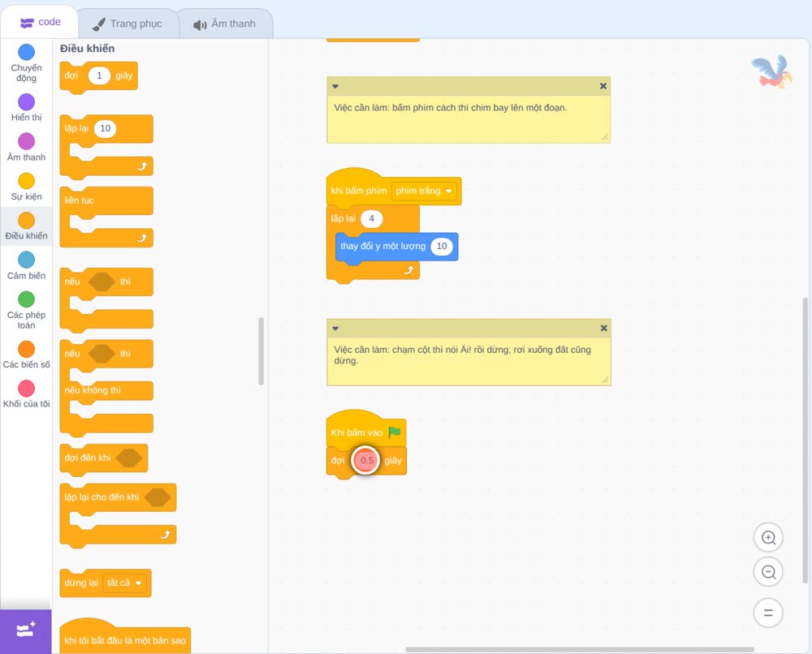Screen dimensions: 812x654
Task: Switch to the Trang phục tab
Action: tap(127, 24)
